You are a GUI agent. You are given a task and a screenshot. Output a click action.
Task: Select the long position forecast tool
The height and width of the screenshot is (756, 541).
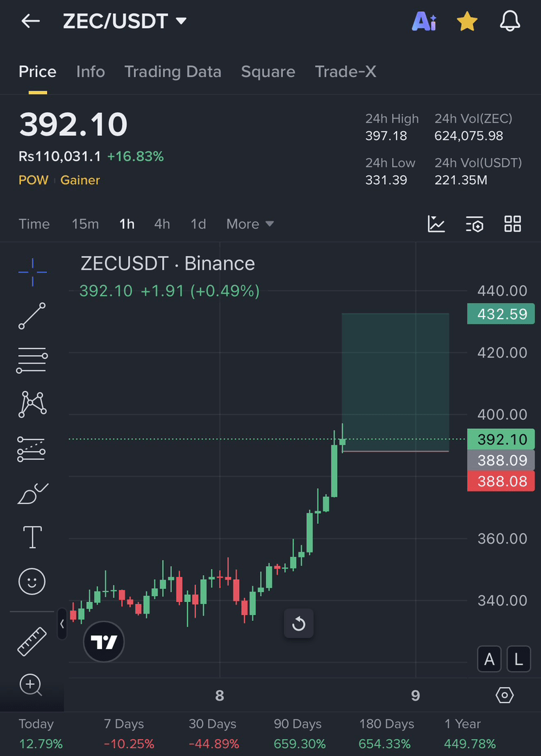[31, 449]
